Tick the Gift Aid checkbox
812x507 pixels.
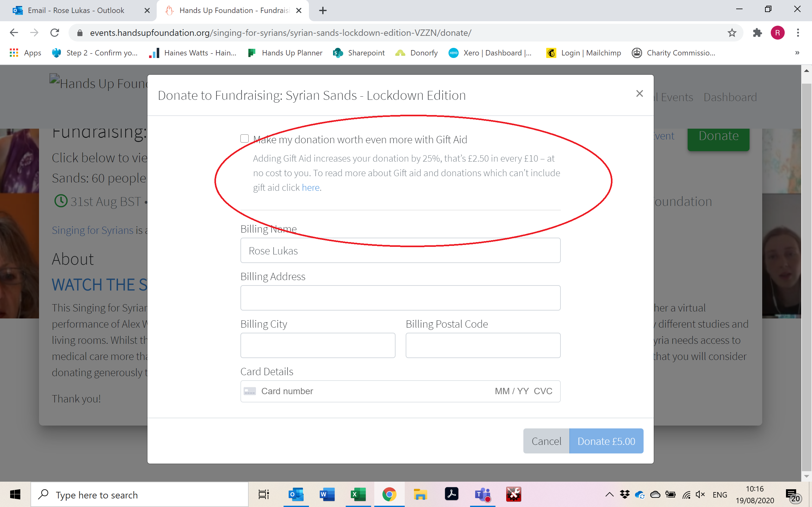(245, 138)
